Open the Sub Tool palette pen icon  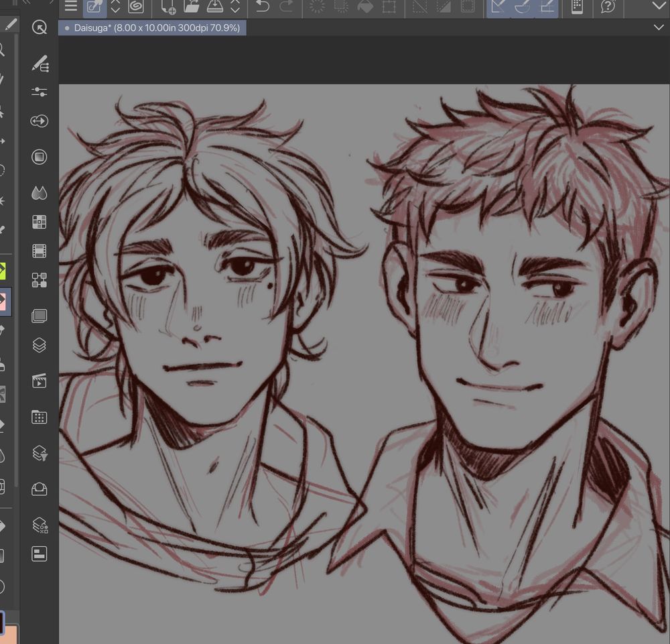click(40, 64)
